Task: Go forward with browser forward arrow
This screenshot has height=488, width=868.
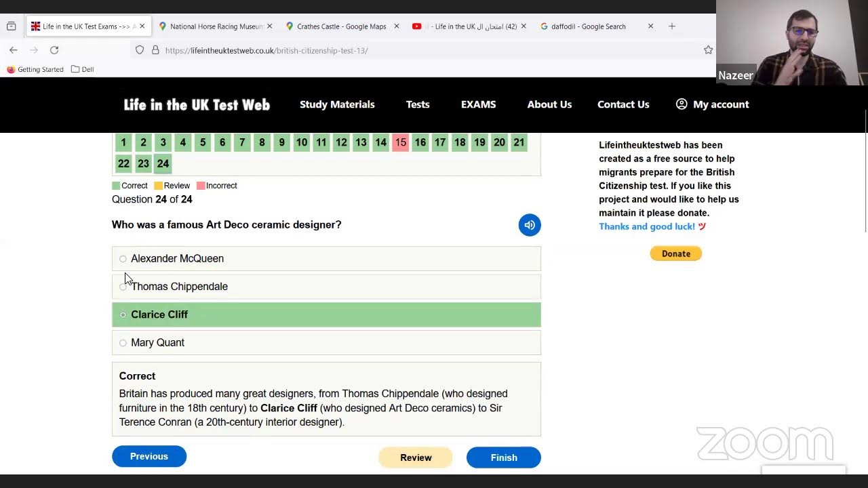Action: pos(34,50)
